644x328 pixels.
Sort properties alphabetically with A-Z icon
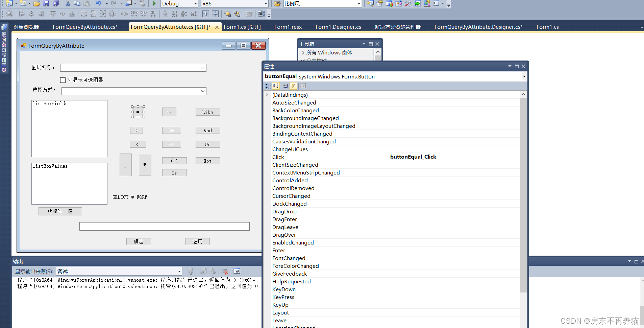pos(276,86)
